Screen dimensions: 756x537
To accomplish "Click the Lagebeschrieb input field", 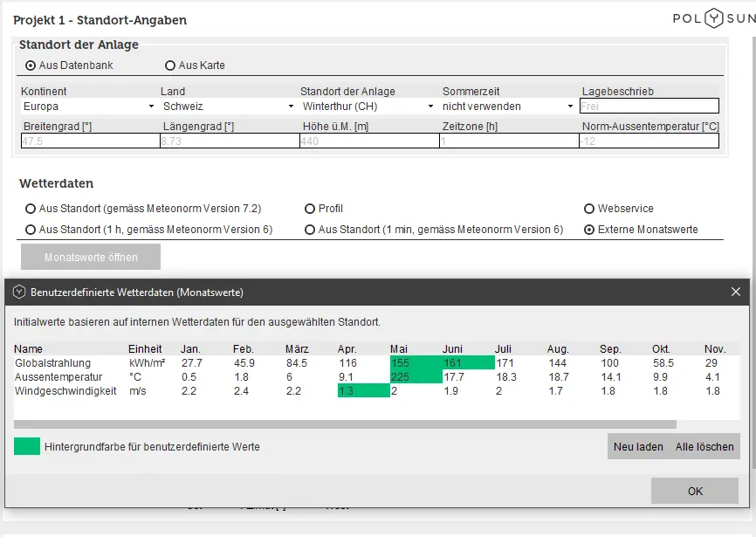I will (x=649, y=106).
